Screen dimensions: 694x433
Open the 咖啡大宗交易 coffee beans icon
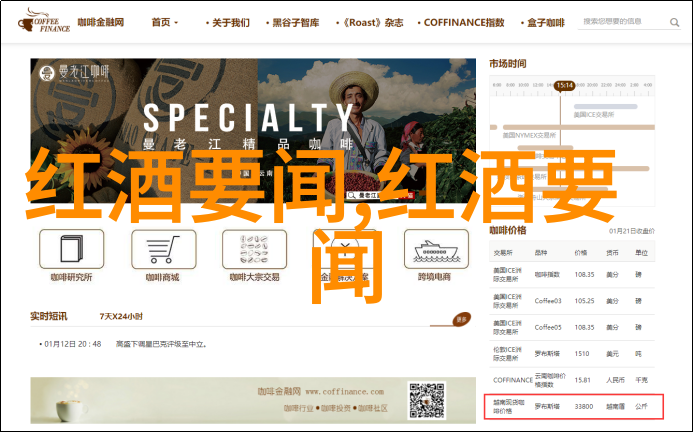(x=254, y=249)
